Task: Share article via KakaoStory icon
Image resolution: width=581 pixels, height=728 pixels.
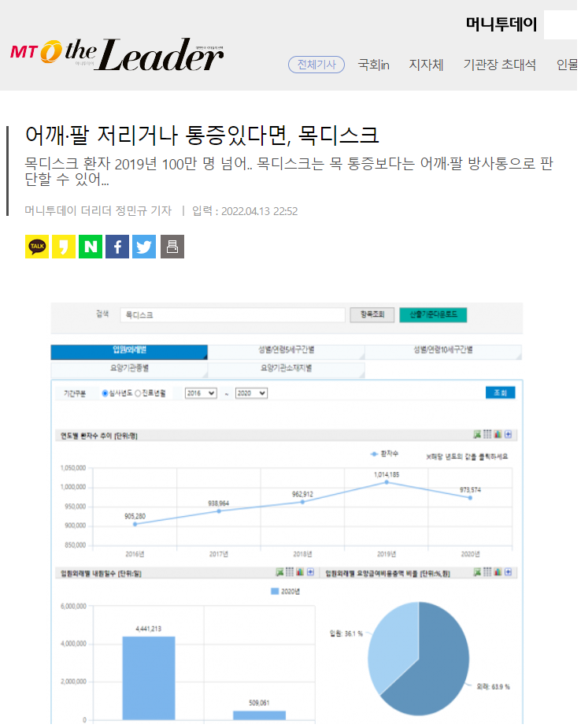Action: point(64,247)
